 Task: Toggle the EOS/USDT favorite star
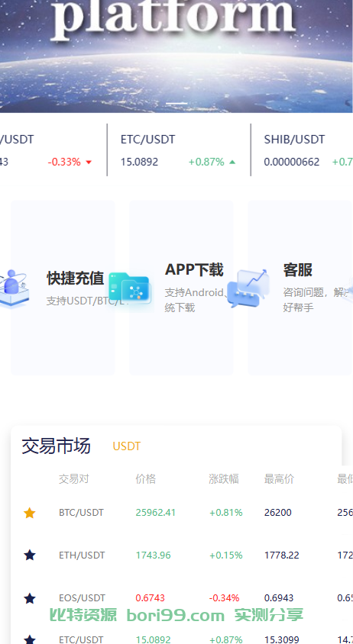(29, 598)
